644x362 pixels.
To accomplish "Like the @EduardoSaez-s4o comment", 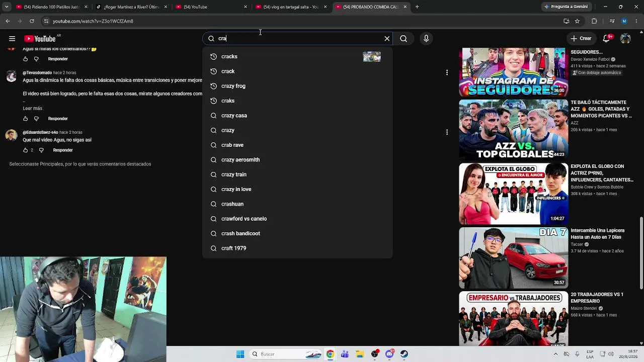I will point(26,150).
